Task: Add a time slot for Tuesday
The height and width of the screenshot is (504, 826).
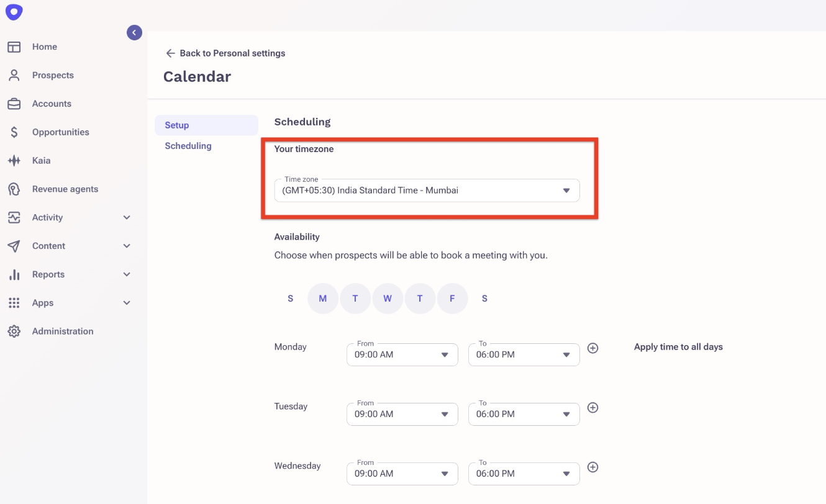Action: click(x=592, y=408)
